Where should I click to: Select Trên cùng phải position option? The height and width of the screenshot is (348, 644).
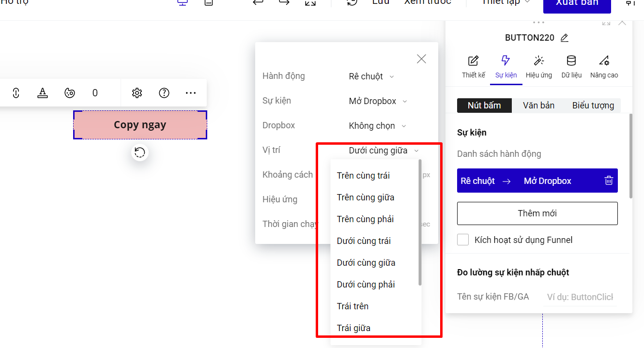(x=365, y=219)
